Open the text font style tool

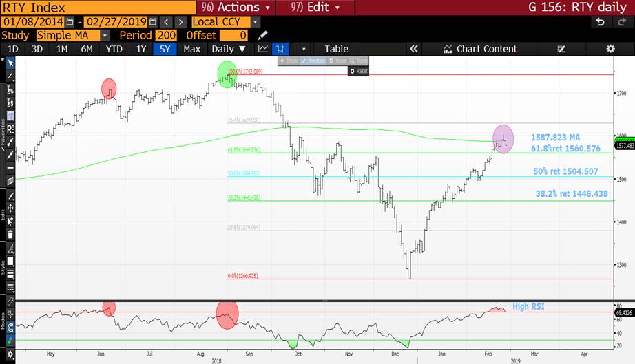click(x=10, y=248)
